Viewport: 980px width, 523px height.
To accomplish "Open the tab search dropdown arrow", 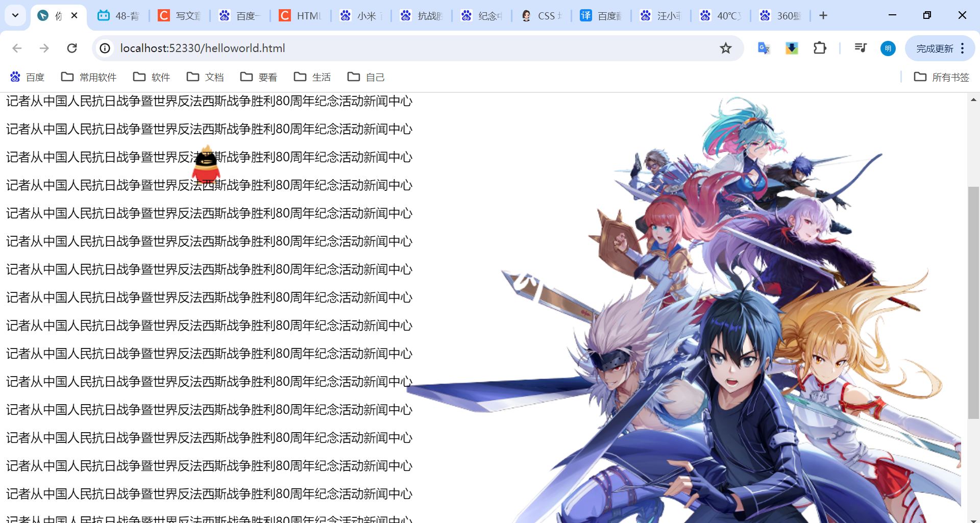I will (15, 15).
